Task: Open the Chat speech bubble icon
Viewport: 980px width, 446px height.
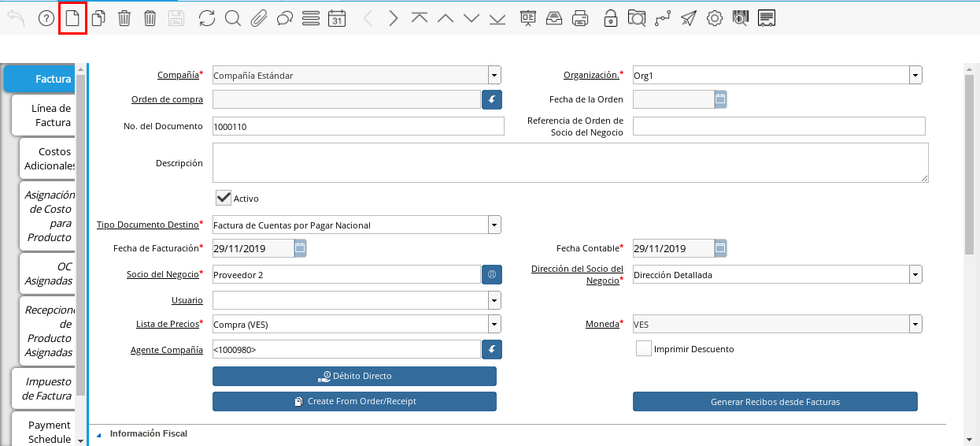Action: (x=285, y=18)
